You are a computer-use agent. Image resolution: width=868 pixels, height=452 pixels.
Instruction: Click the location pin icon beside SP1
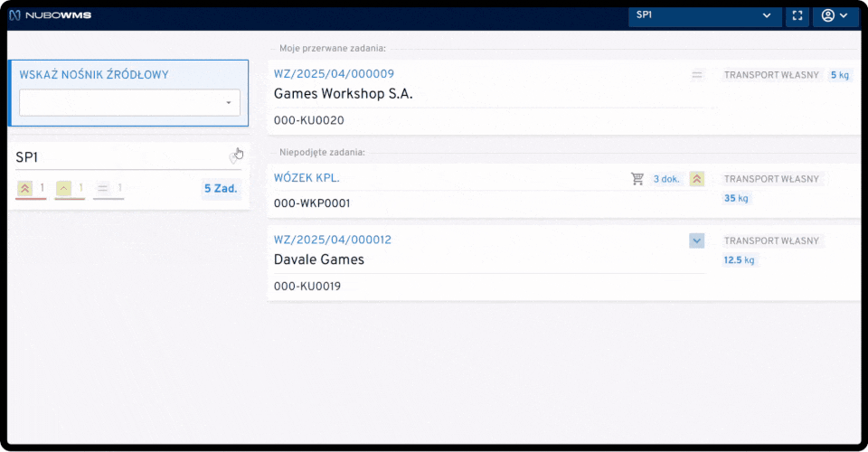pos(234,158)
